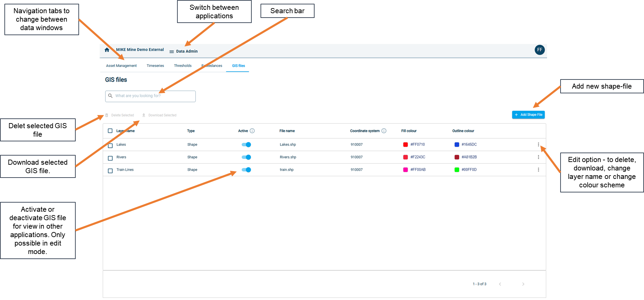The width and height of the screenshot is (644, 300).
Task: Click the Add Shape File button
Action: pos(528,115)
